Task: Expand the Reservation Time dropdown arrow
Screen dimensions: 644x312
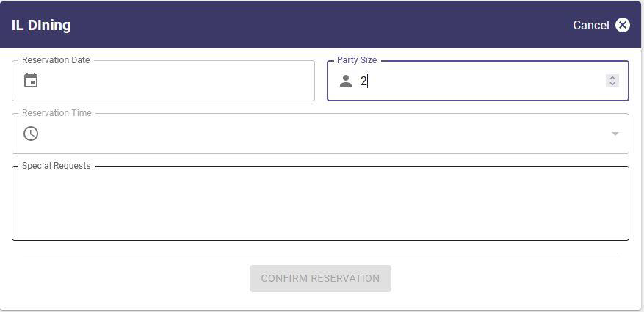Action: pyautogui.click(x=615, y=134)
